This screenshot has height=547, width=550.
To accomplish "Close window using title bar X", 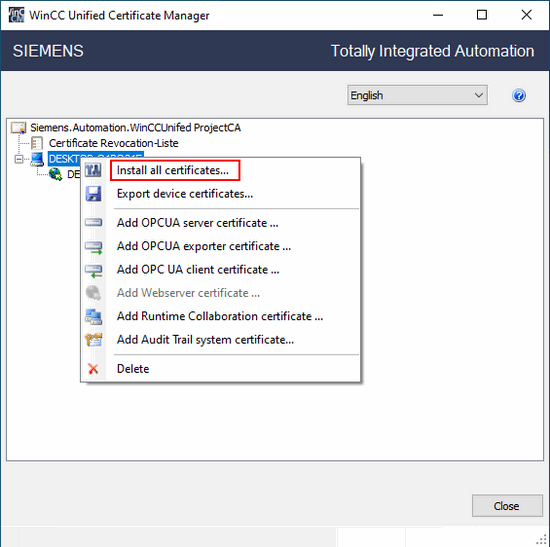I will [x=526, y=15].
